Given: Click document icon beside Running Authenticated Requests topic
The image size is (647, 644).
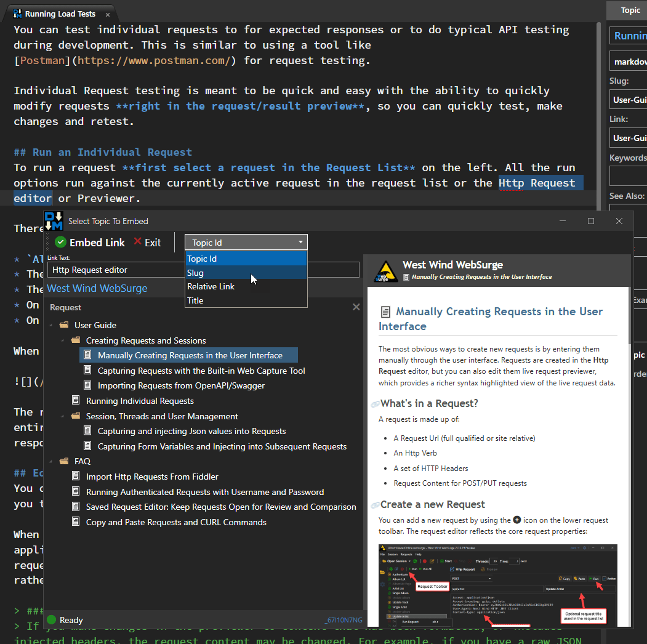Looking at the screenshot, I should coord(76,491).
